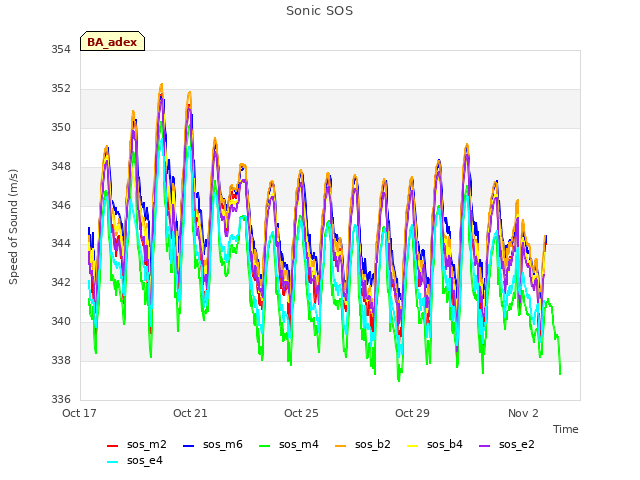Viewport: 640px width, 480px height.
Task: Toggle the sos_m2 legend entry
Action: (x=137, y=444)
